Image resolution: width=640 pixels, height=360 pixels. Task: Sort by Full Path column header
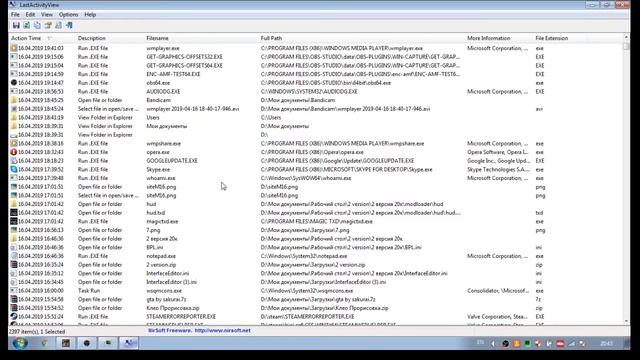tap(362, 38)
